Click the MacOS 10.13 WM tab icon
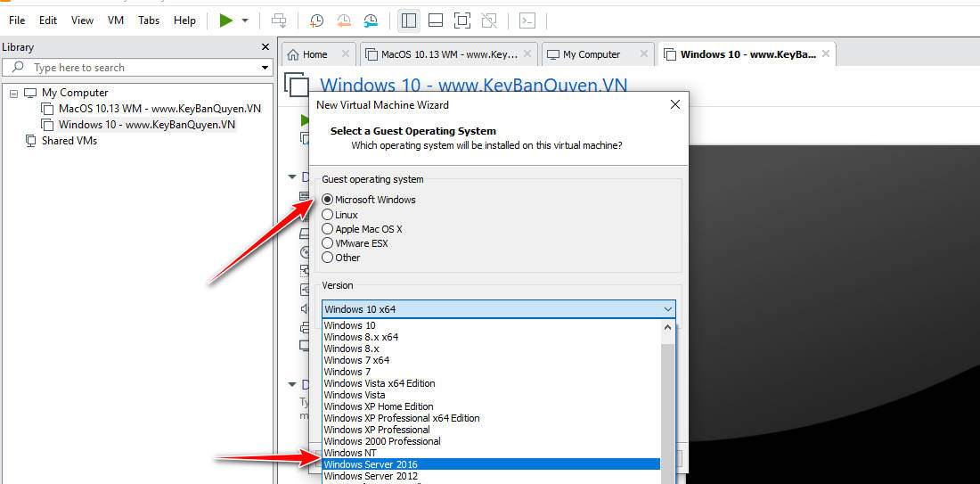Screen dimensions: 980x484 (372, 54)
